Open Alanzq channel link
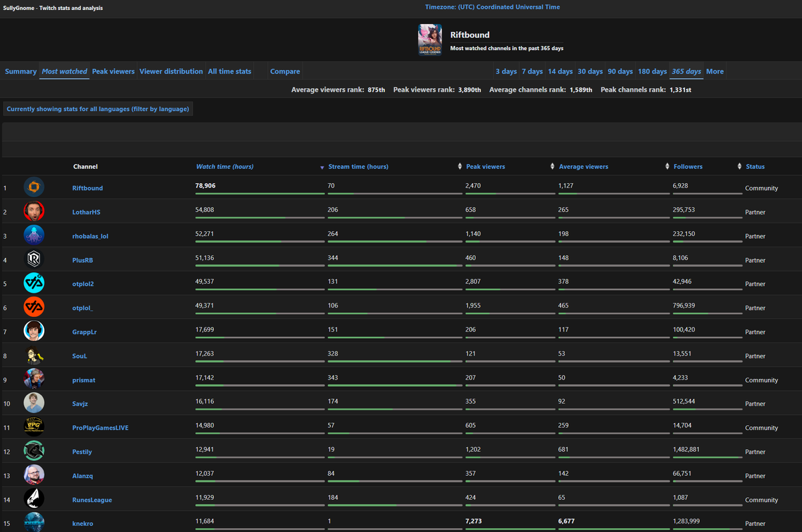This screenshot has height=532, width=802. point(83,477)
